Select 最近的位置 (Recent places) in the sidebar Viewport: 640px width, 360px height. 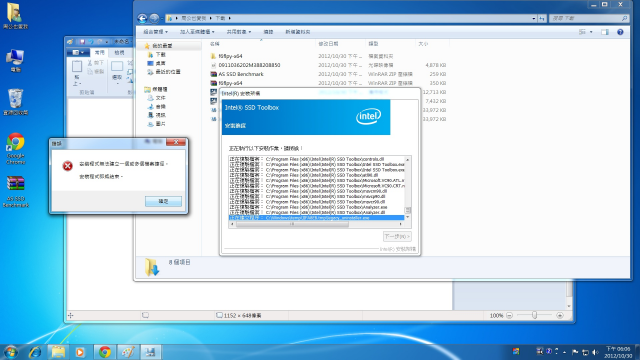[x=167, y=72]
